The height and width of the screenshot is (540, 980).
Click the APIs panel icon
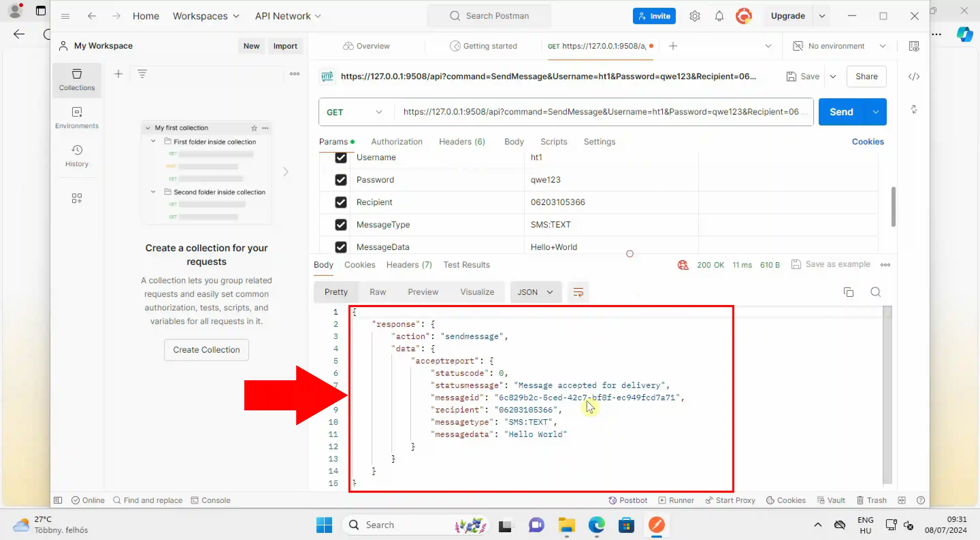[x=77, y=198]
